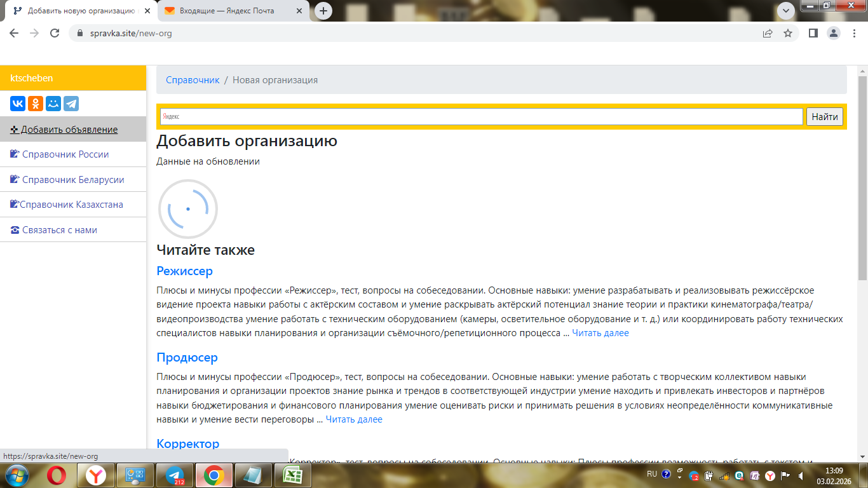Click the page vertical scrollbar
This screenshot has height=488, width=868.
[862, 178]
